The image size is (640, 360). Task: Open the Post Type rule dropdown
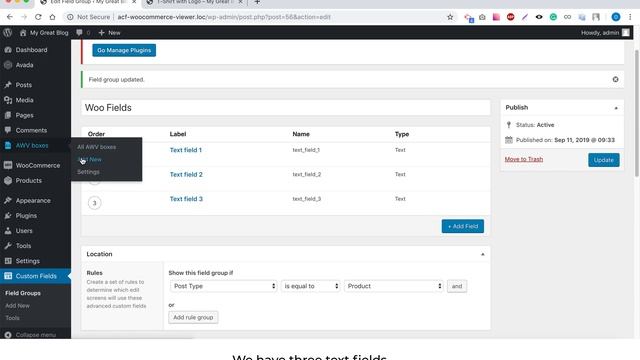pos(223,286)
